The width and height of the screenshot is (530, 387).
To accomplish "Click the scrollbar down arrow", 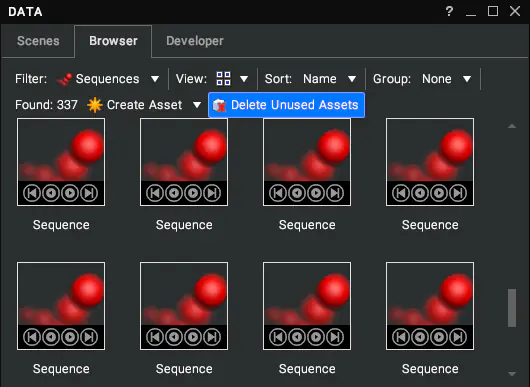I will (x=512, y=374).
